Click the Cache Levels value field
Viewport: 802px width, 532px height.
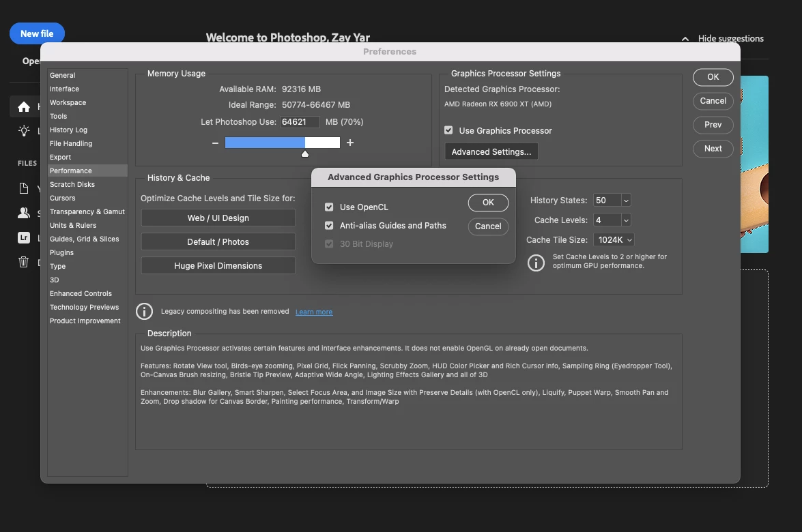tap(607, 220)
